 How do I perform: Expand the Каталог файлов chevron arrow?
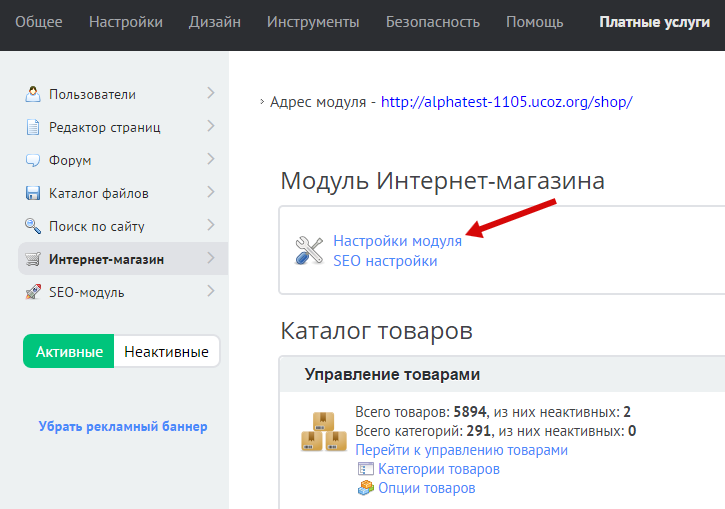click(x=211, y=192)
